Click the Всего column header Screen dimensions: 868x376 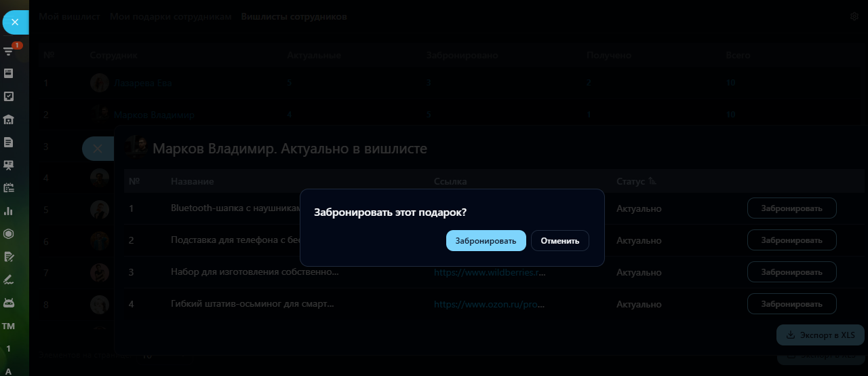point(738,55)
